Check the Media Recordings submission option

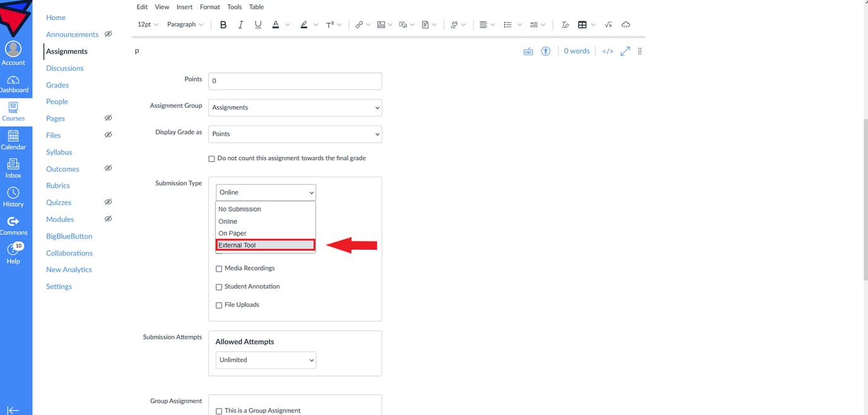pos(219,268)
